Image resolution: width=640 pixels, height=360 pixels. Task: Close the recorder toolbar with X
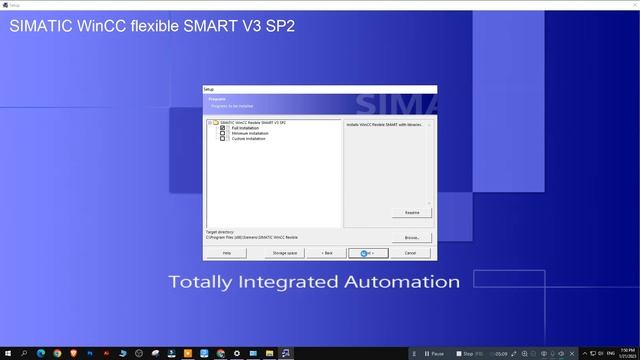[x=572, y=354]
